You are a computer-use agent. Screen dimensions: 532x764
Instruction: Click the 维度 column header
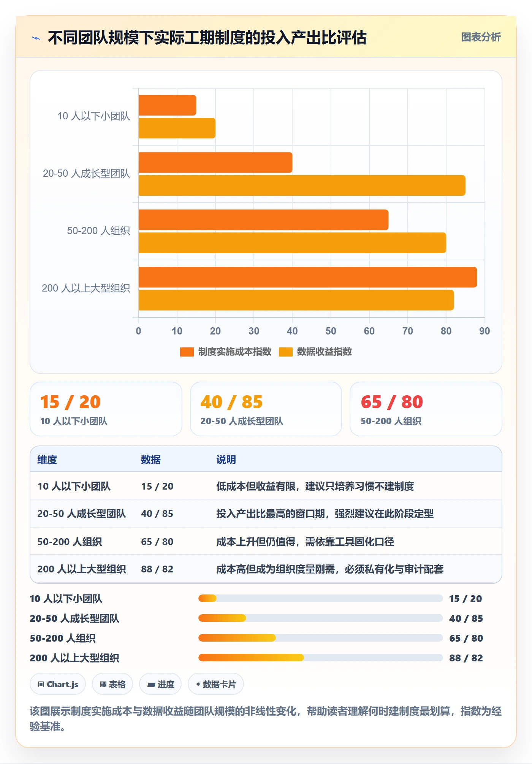47,460
